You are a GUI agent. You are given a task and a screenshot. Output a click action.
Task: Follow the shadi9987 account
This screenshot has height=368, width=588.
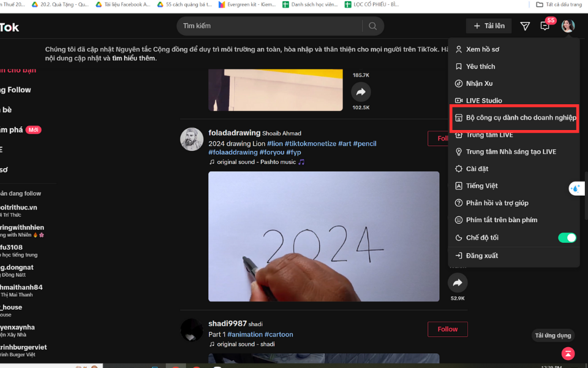pyautogui.click(x=447, y=329)
